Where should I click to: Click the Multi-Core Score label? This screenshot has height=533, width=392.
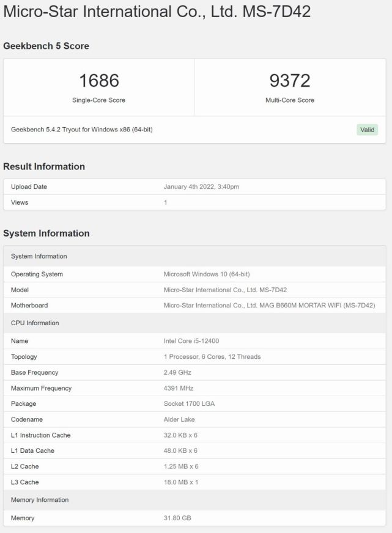[x=290, y=100]
